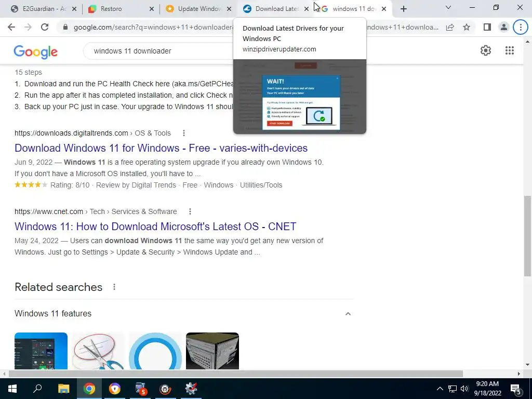Close the E2Guardian tab
Image resolution: width=532 pixels, height=399 pixels.
74,9
